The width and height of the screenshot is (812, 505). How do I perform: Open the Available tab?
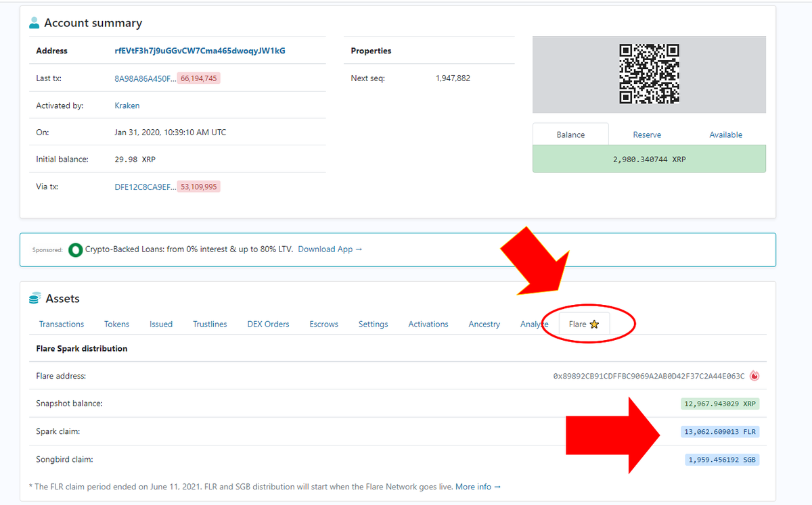[725, 135]
